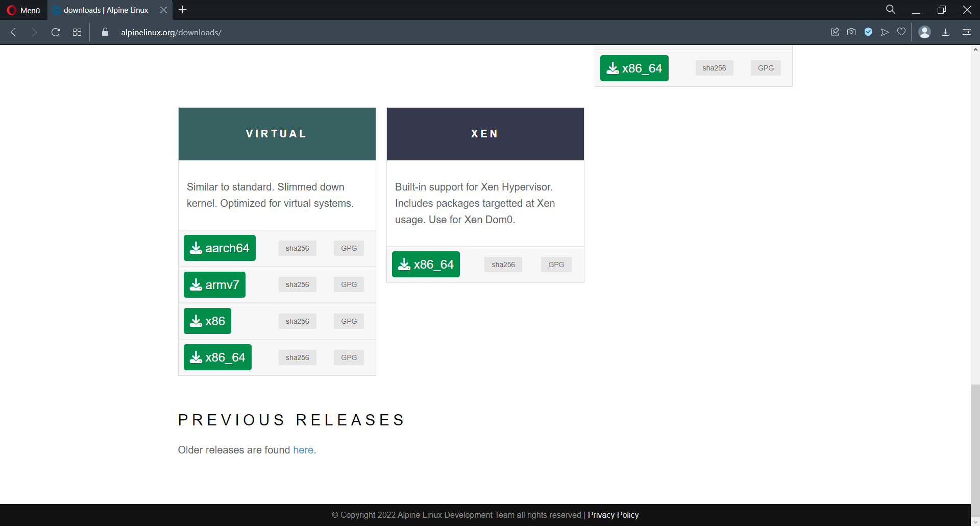Open GPG signature for Xen x86_64
Image resolution: width=980 pixels, height=526 pixels.
(556, 265)
